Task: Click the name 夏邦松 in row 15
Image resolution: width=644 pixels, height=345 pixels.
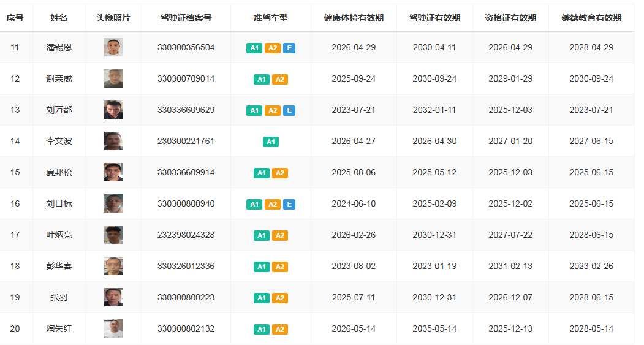Action: pyautogui.click(x=59, y=172)
